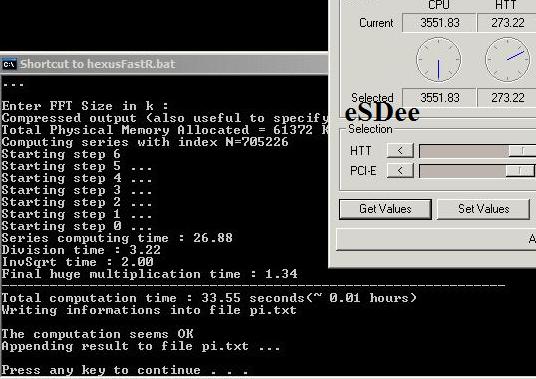Decrease PCI-E with the left arrow
Viewport: 536px width, 379px height.
point(400,170)
